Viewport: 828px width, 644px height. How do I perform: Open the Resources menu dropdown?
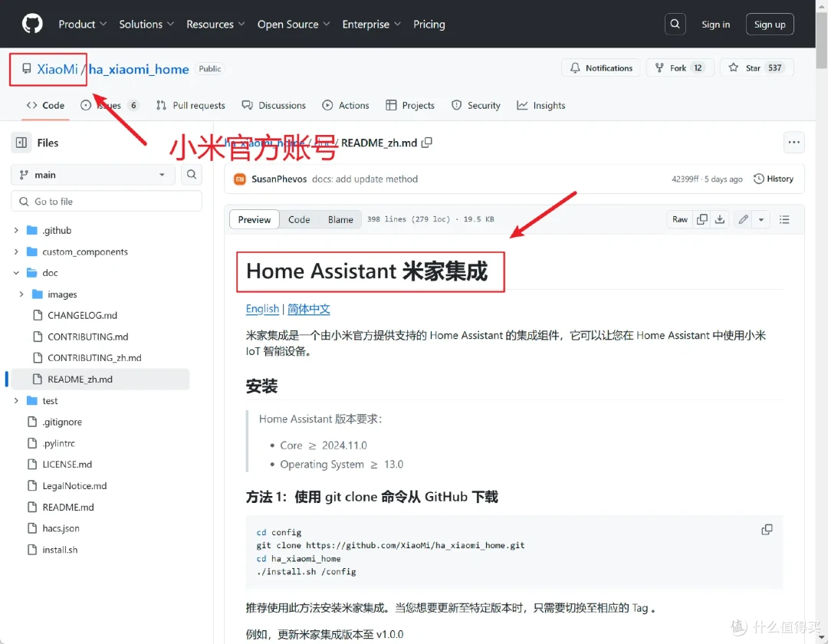coord(215,25)
